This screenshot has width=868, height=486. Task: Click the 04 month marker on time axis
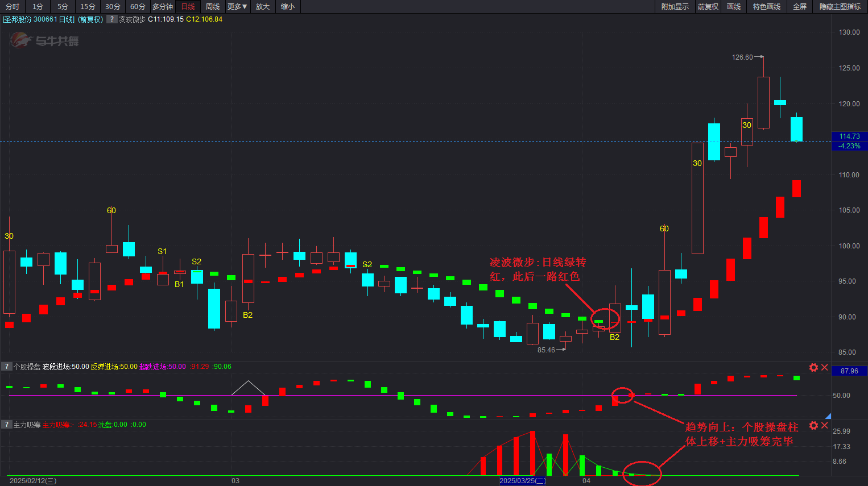click(x=586, y=481)
